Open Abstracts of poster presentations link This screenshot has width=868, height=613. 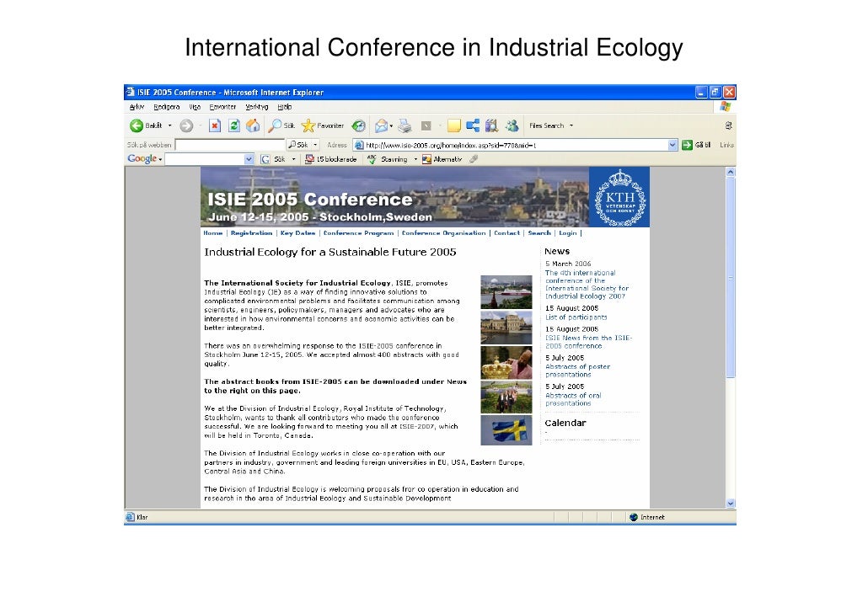[x=577, y=370]
